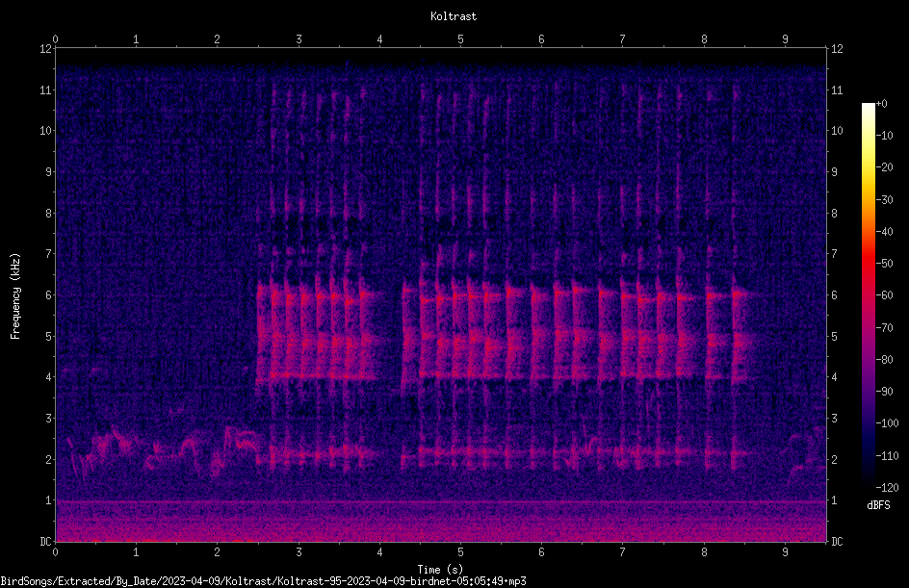Click the -120 label on color scale
This screenshot has height=588, width=909.
point(887,487)
